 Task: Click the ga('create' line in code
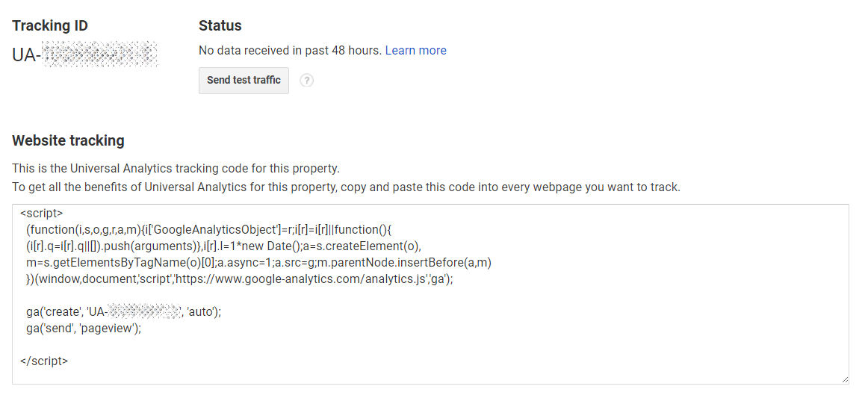123,311
